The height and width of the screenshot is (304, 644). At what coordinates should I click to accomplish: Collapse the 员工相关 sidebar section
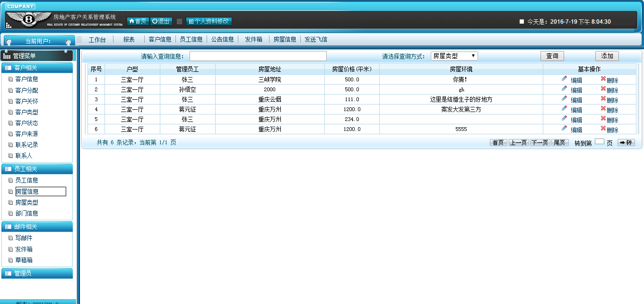point(37,169)
